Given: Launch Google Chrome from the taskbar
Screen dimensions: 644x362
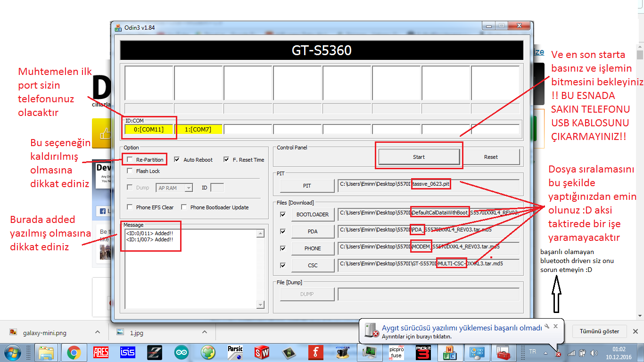Looking at the screenshot, I should point(73,353).
